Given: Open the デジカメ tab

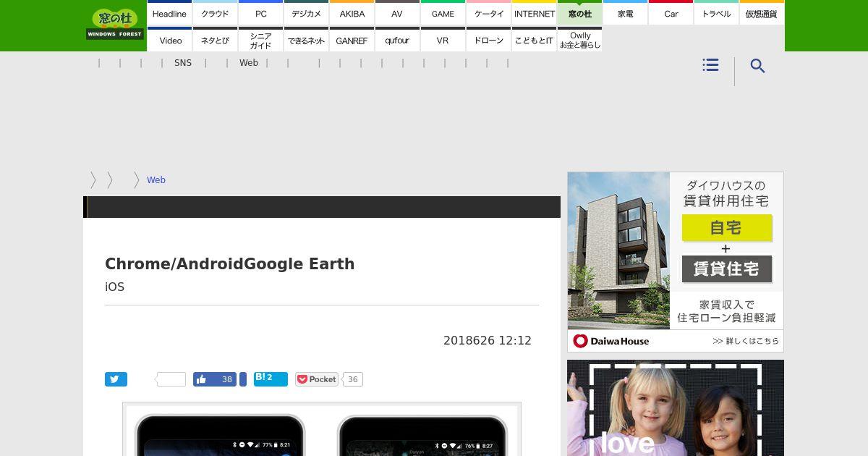Looking at the screenshot, I should [x=307, y=14].
